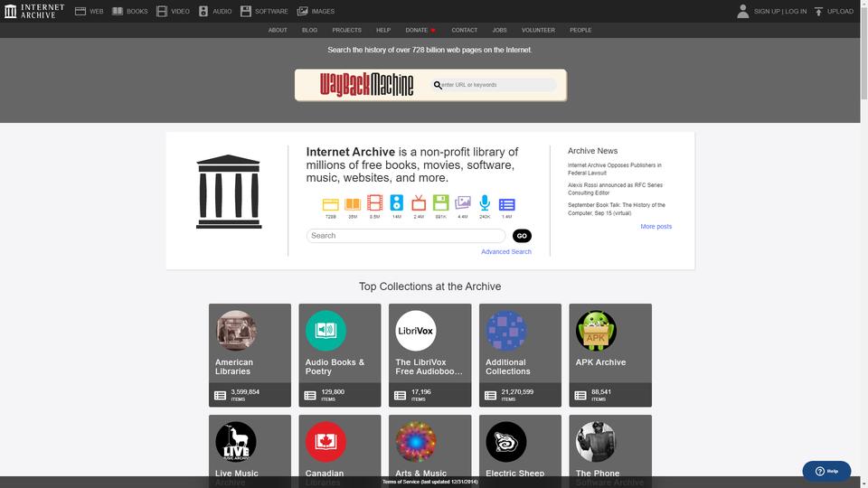Screen dimensions: 868x488
Task: Open the American Libraries collection tile
Action: (x=250, y=354)
